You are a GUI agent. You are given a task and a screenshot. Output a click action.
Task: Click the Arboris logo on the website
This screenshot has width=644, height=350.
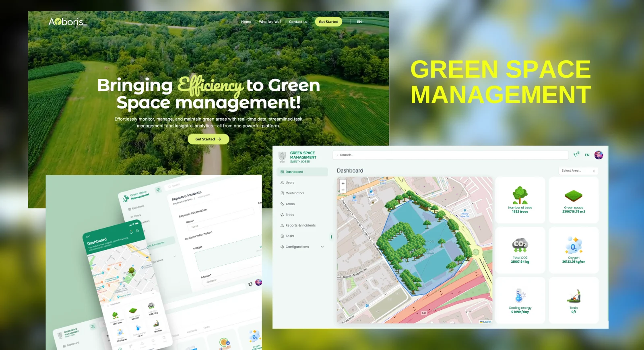66,22
